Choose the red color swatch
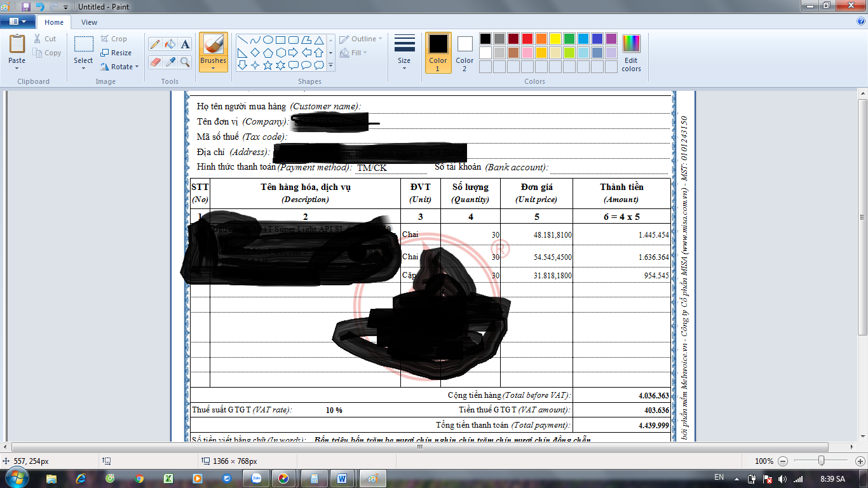This screenshot has width=868, height=488. [x=527, y=39]
